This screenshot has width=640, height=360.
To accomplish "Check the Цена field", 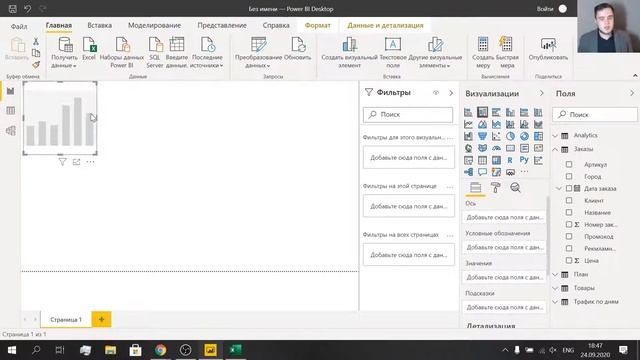I will pos(569,260).
